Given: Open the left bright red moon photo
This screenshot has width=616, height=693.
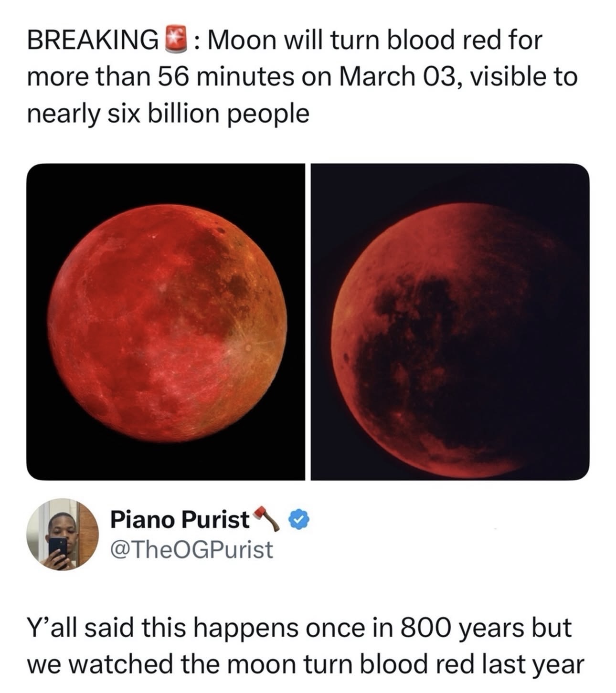Looking at the screenshot, I should (x=166, y=322).
